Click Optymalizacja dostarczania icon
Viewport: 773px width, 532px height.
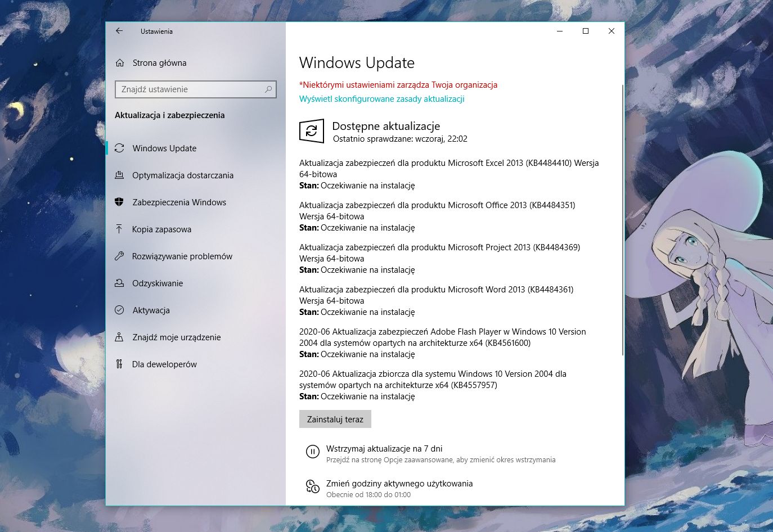119,175
